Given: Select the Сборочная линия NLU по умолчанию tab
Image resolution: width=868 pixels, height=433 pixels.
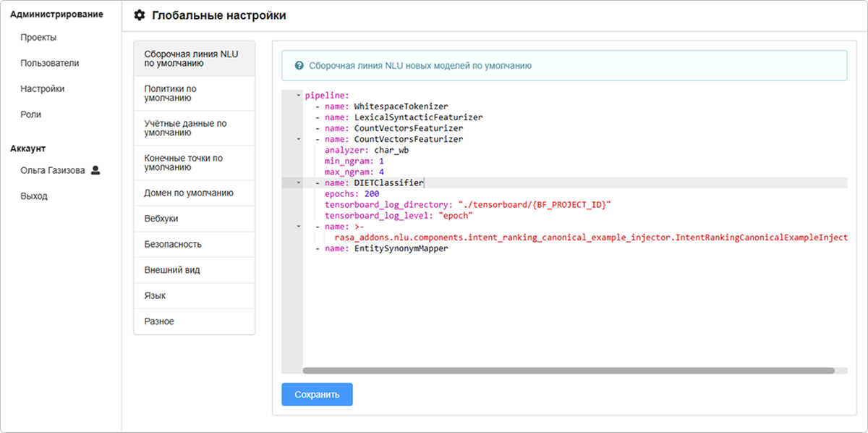Looking at the screenshot, I should [195, 59].
